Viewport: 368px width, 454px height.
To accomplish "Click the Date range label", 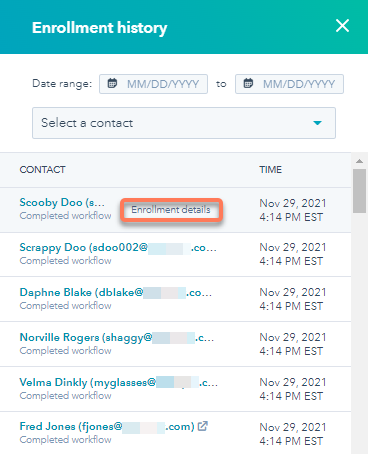I will click(x=62, y=84).
